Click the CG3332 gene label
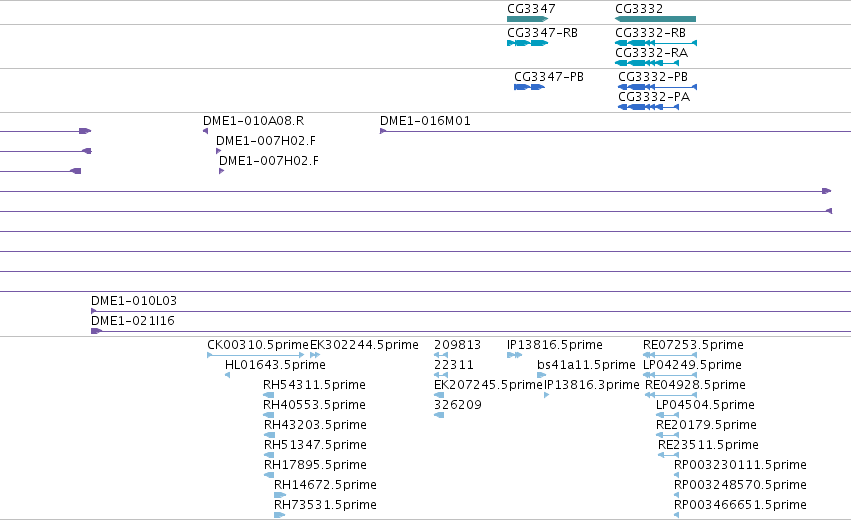 (639, 9)
